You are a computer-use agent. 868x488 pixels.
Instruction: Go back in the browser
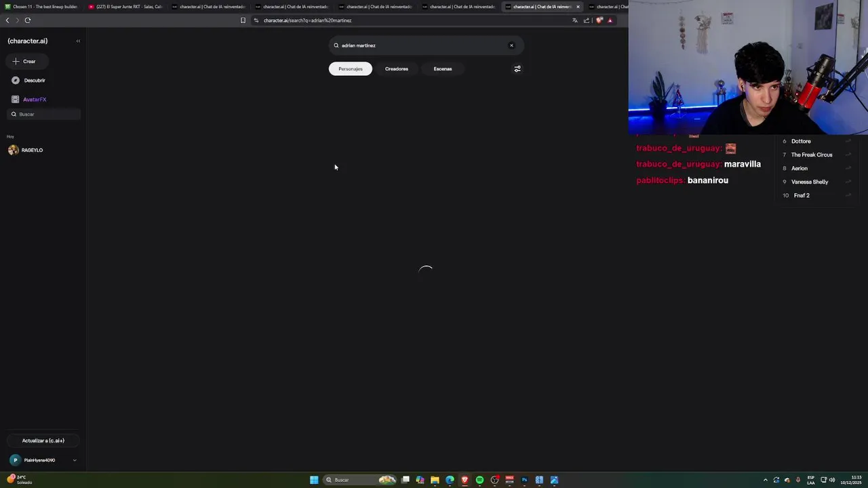(x=7, y=20)
